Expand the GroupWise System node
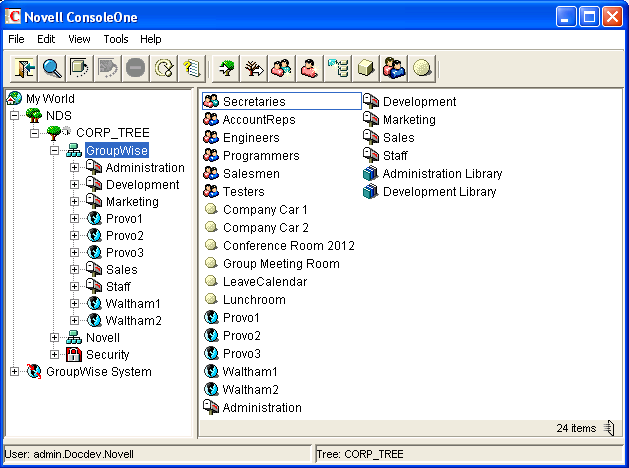 pos(15,372)
